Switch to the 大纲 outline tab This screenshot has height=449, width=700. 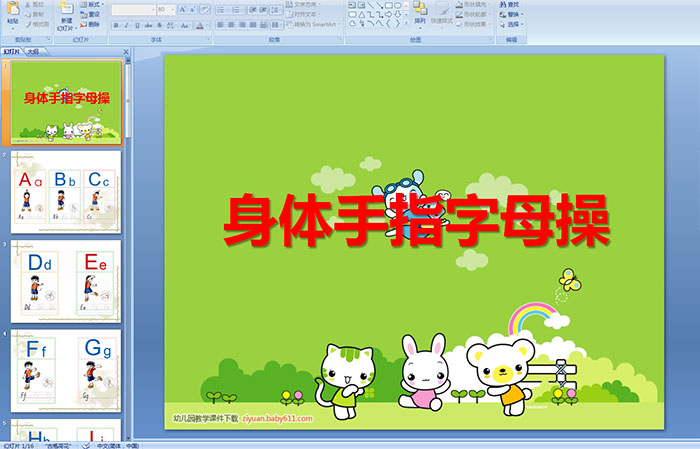pos(33,52)
